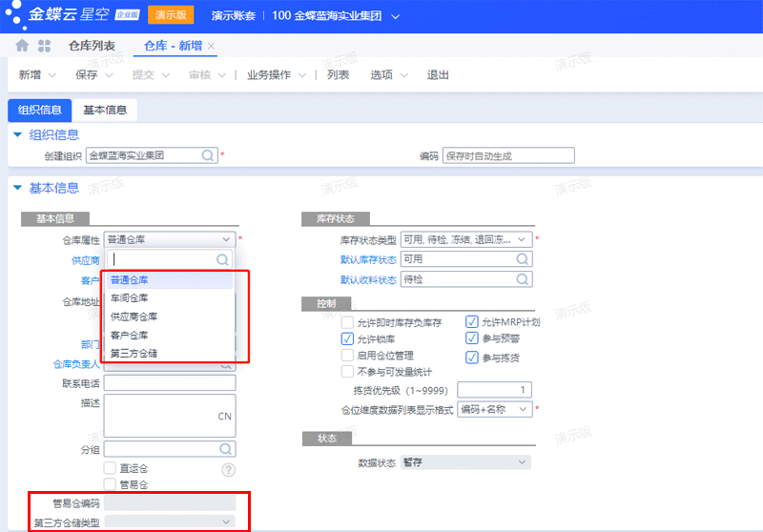Open lookup for 默认收料状态

click(522, 279)
